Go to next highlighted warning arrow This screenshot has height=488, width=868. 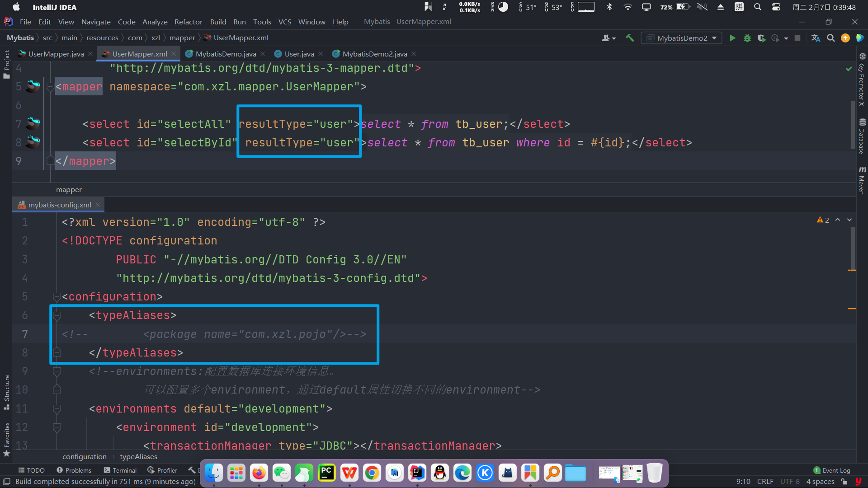pyautogui.click(x=849, y=220)
